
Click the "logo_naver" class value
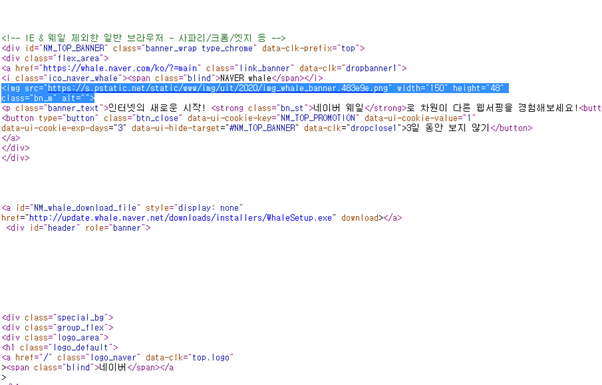pyautogui.click(x=113, y=358)
